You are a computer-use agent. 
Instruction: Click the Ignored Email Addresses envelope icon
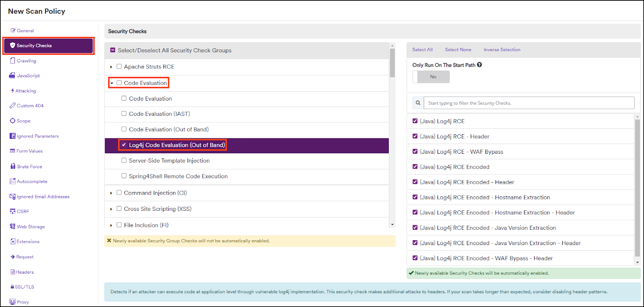click(12, 196)
